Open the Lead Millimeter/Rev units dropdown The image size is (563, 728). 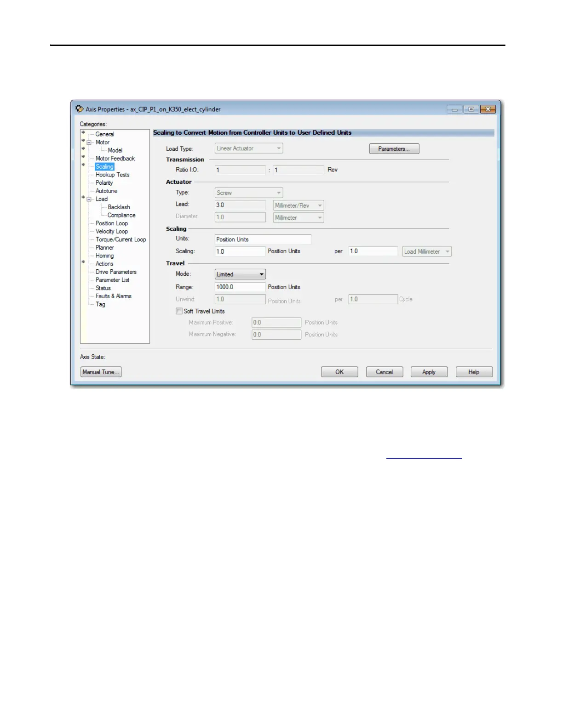[299, 205]
